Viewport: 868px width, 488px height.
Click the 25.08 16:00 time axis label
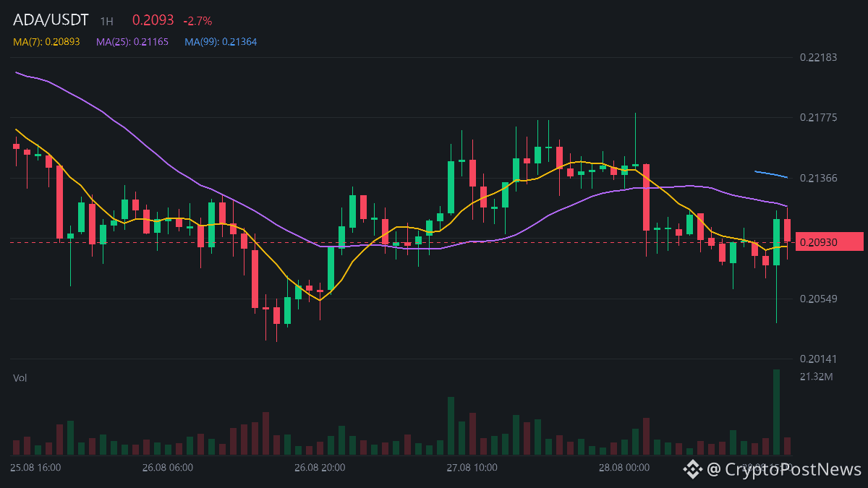(35, 468)
